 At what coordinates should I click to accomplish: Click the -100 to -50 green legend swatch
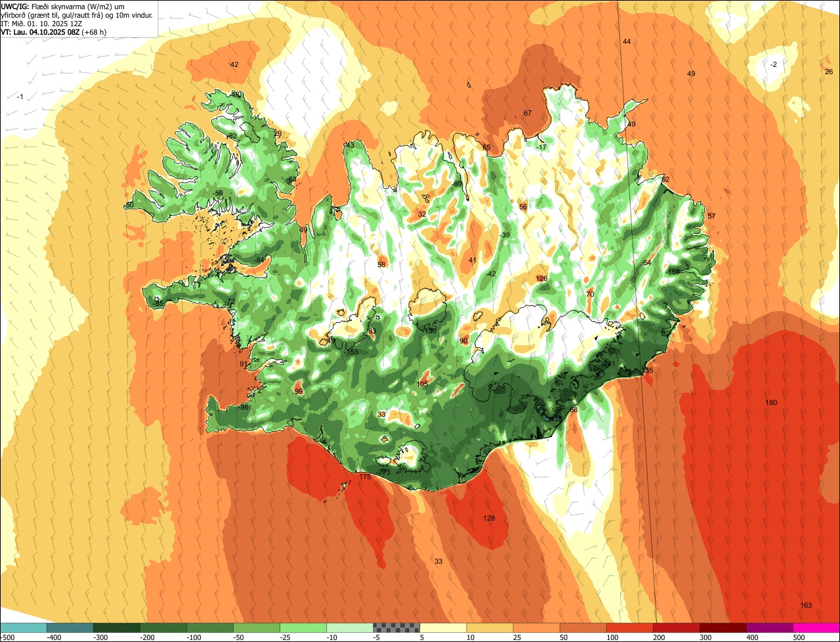pyautogui.click(x=210, y=628)
